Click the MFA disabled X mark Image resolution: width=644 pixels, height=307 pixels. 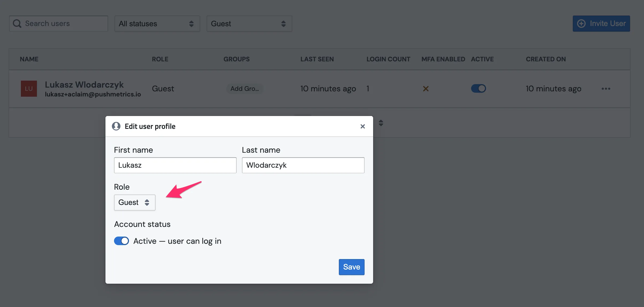pos(426,89)
